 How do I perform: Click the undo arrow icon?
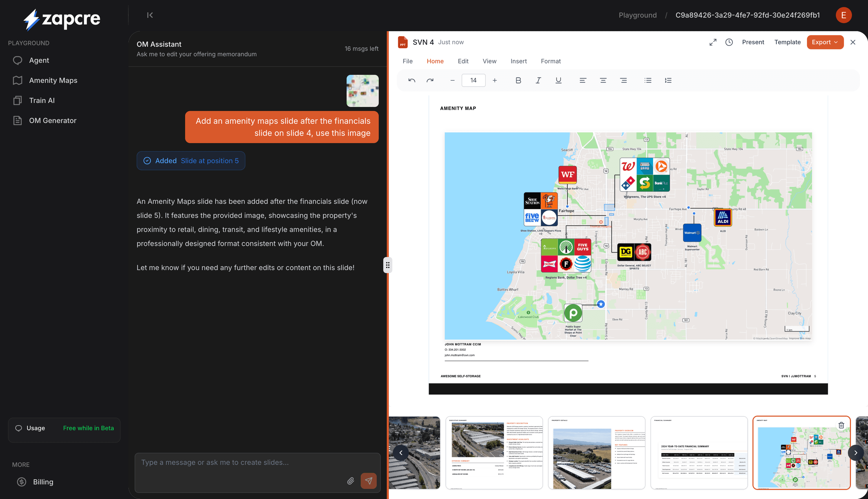click(412, 80)
